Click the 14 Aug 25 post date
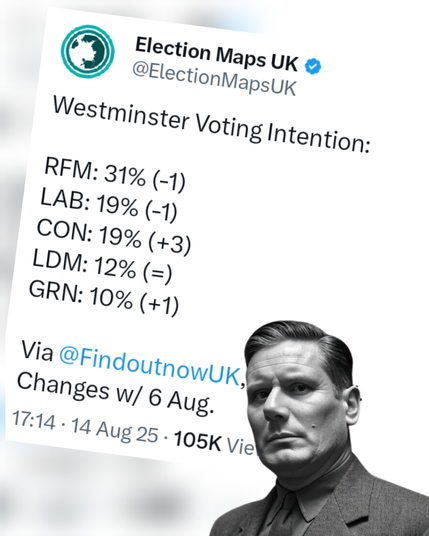Screen dimensions: 429x536 (115, 430)
